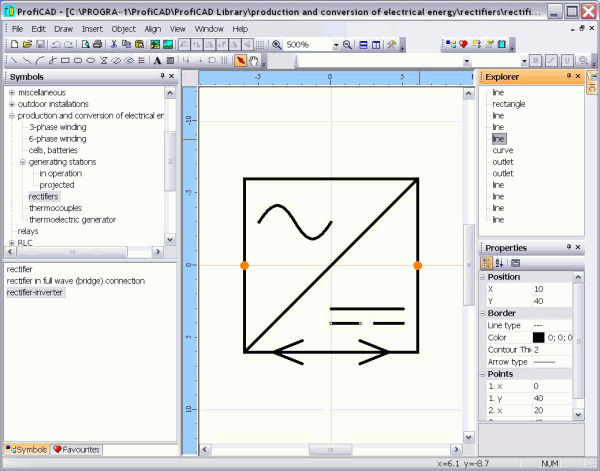Toggle Underline text formatting button
Viewport: 600px width, 471px height.
[x=567, y=60]
